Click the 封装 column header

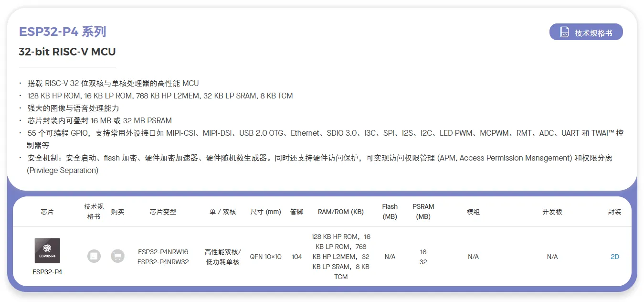(614, 211)
